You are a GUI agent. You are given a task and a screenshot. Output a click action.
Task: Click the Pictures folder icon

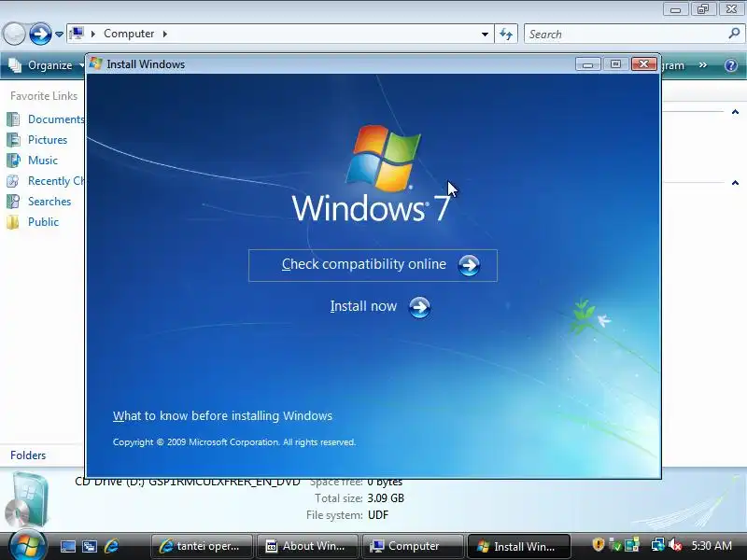tap(13, 139)
